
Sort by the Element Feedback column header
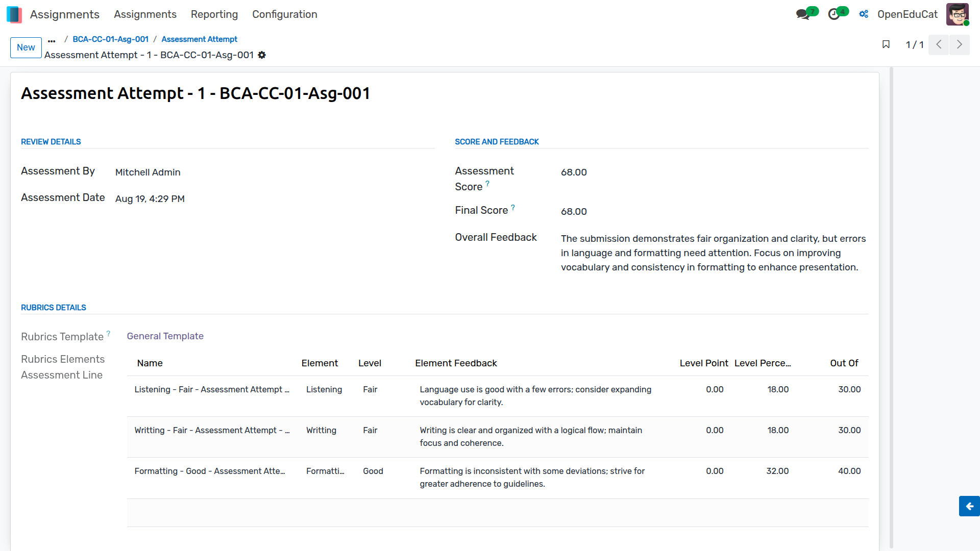click(x=456, y=363)
